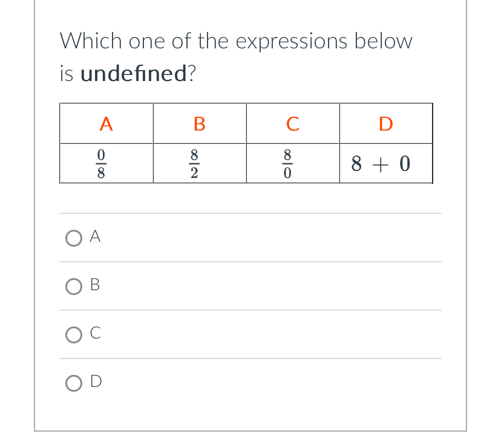Screen dimensions: 501x448
Task: Click the orange table header C
Action: [293, 123]
